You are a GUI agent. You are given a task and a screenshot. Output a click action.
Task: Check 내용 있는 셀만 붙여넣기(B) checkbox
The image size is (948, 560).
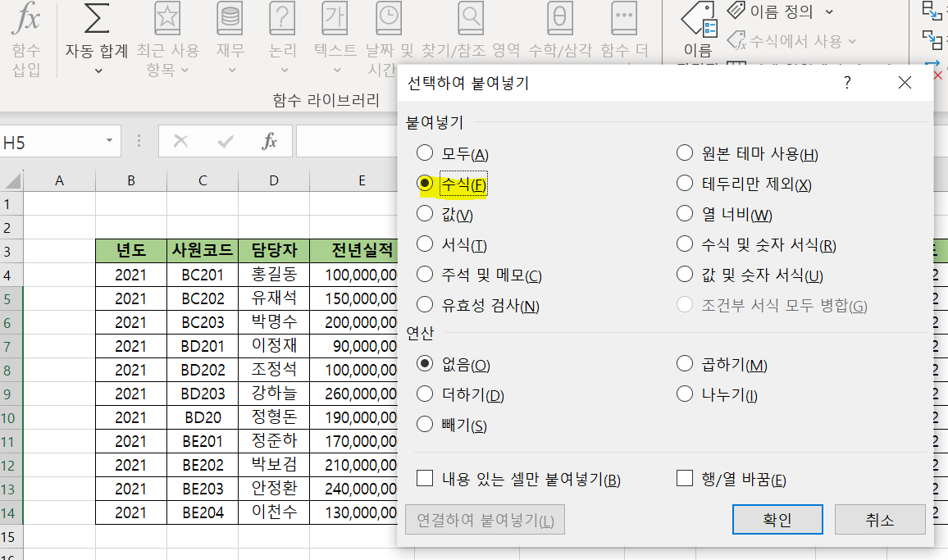pos(425,479)
